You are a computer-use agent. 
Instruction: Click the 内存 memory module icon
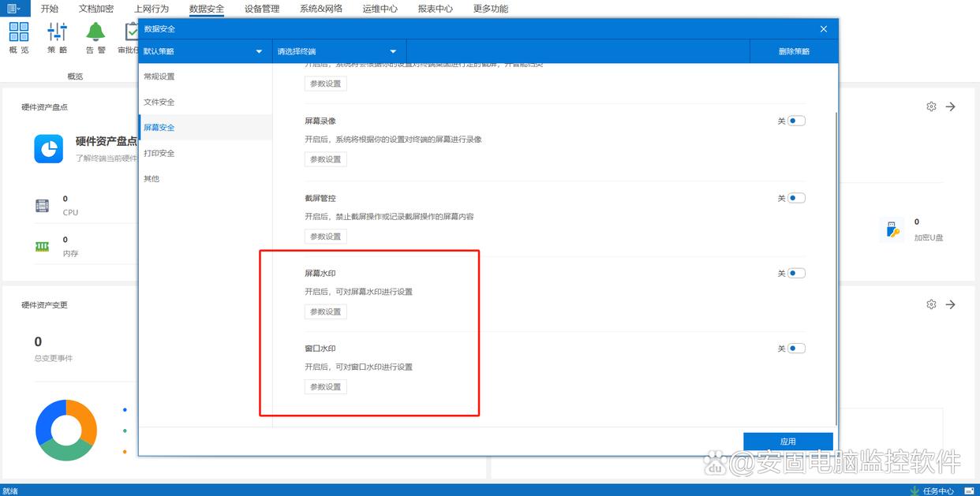pyautogui.click(x=43, y=247)
